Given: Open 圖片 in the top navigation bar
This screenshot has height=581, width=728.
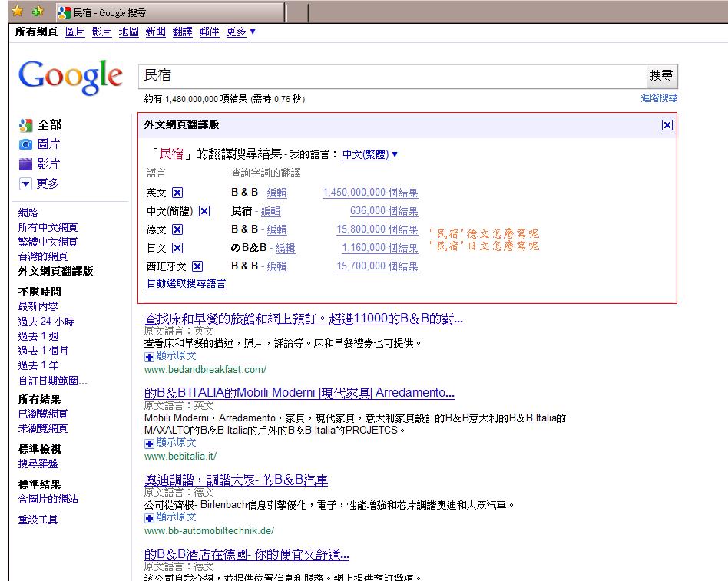Looking at the screenshot, I should pyautogui.click(x=74, y=32).
